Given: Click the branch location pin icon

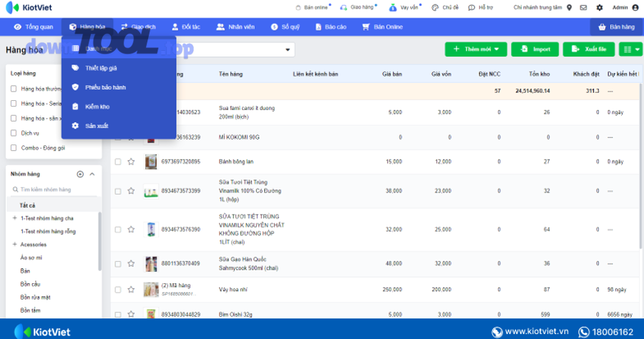Looking at the screenshot, I should [569, 8].
